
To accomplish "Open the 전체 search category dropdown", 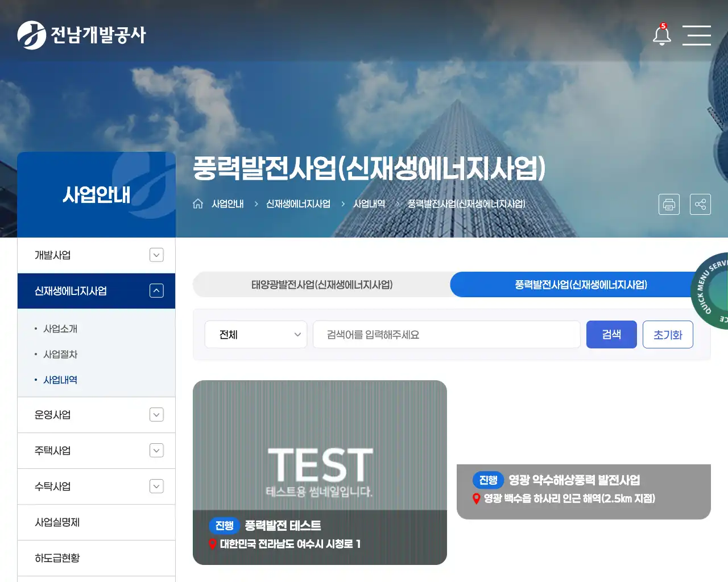I will pyautogui.click(x=256, y=334).
